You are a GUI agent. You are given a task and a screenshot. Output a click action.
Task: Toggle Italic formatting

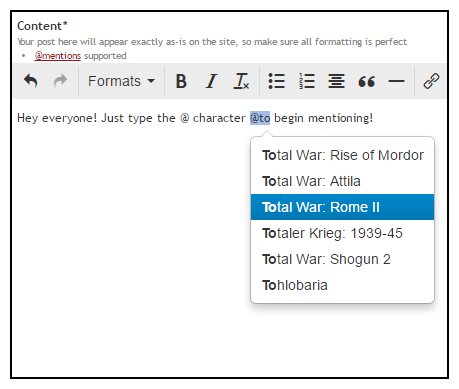point(211,81)
